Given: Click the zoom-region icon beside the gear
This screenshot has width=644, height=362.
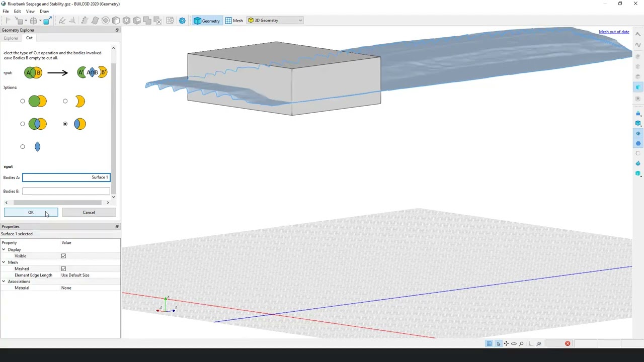Looking at the screenshot, I should click(171, 21).
